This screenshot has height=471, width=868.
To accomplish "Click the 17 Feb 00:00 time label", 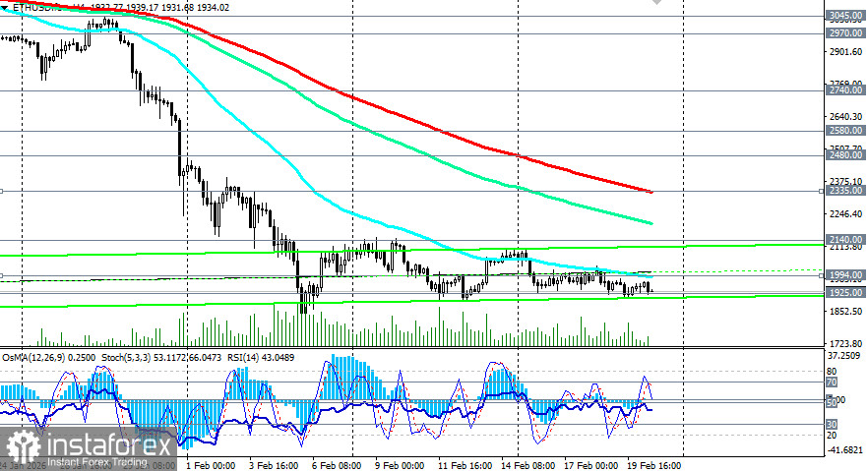I will [x=591, y=465].
